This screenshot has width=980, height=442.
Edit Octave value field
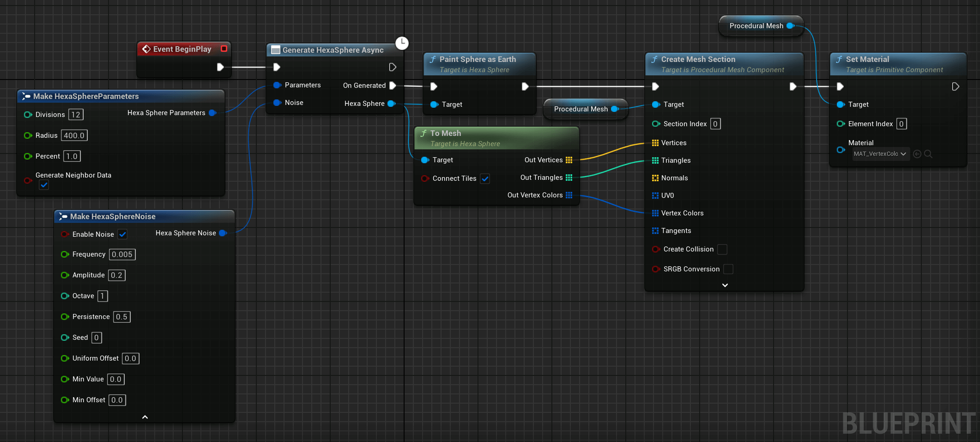pos(103,296)
